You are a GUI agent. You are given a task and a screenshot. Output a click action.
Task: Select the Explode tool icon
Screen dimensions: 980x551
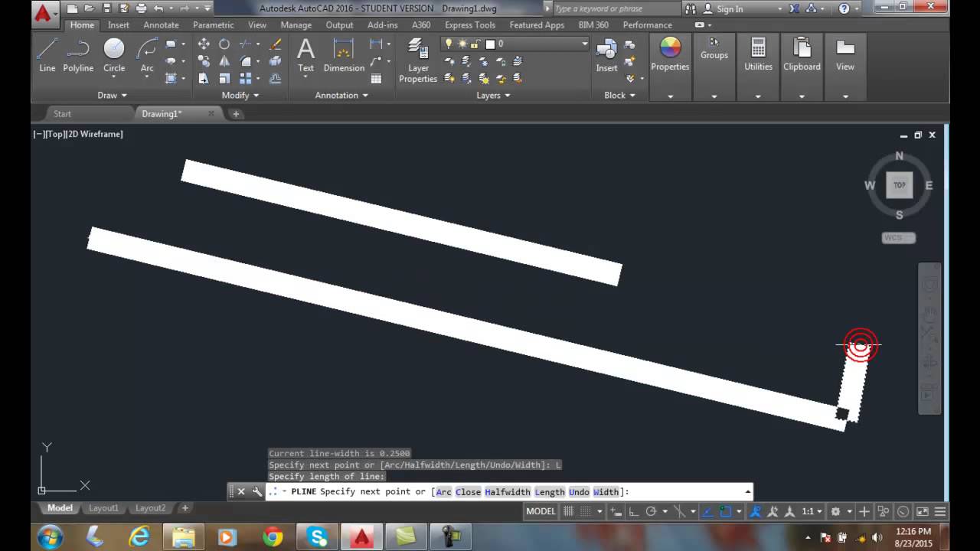275,61
